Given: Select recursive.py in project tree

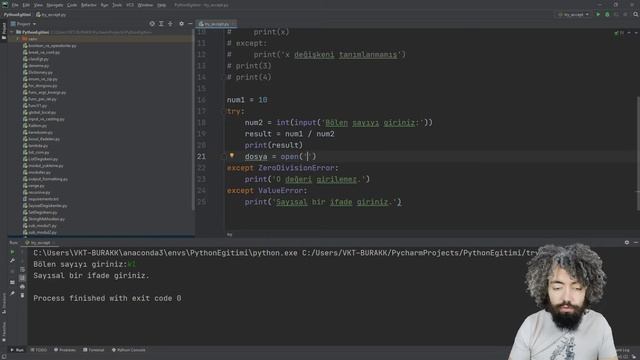Looking at the screenshot, I should [36, 192].
